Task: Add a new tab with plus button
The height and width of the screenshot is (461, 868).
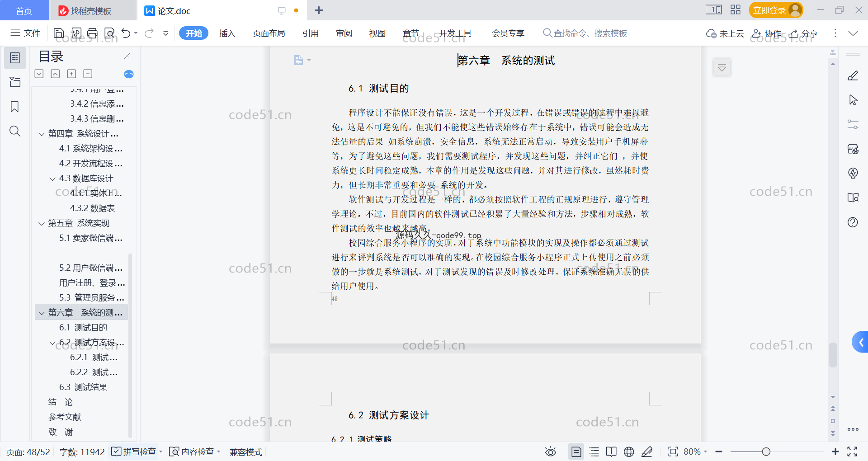Action: [x=319, y=10]
